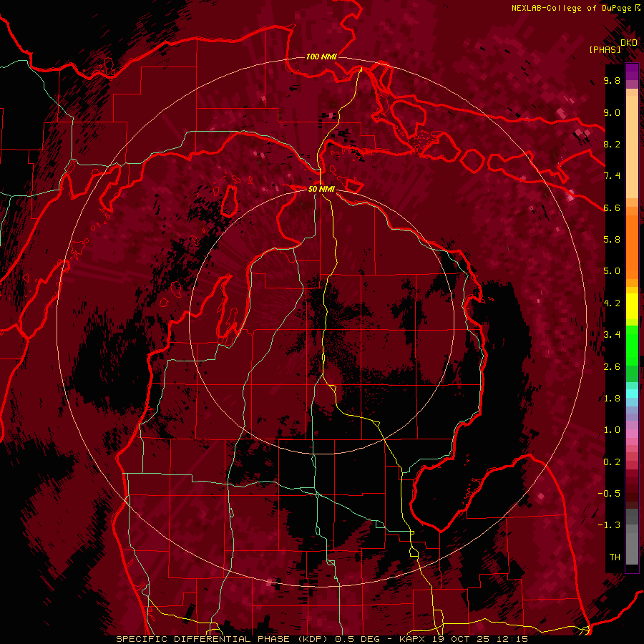Click the 100 NMI range ring label
The image size is (644, 644).
tap(321, 57)
